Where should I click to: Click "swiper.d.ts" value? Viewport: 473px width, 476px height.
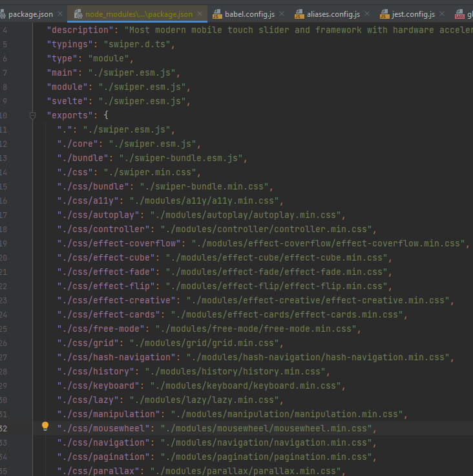tap(137, 45)
